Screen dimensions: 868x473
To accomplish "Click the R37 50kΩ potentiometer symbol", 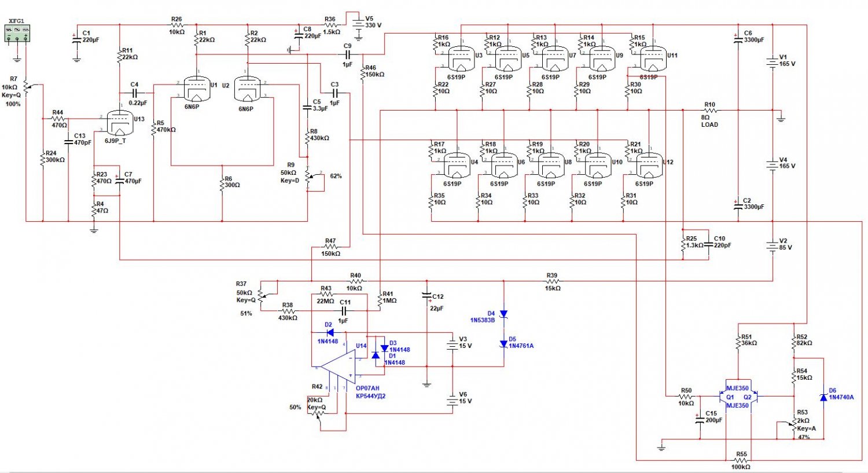I will (x=262, y=295).
